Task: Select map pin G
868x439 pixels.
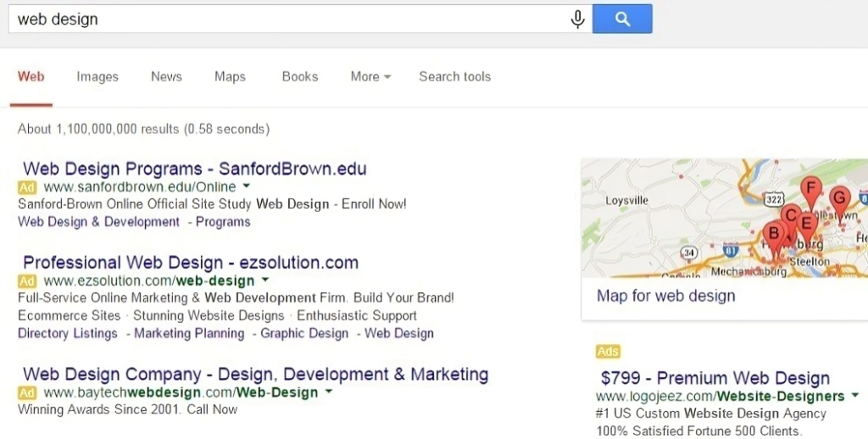Action: [x=839, y=199]
